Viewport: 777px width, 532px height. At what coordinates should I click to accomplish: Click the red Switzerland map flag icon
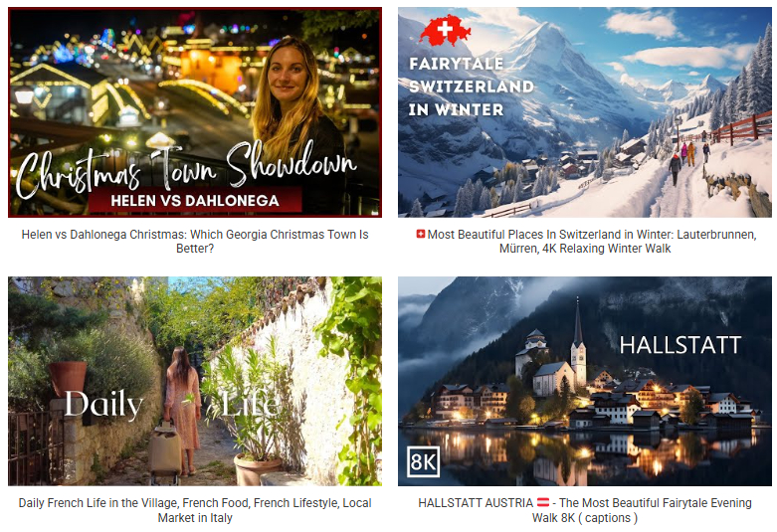445,30
